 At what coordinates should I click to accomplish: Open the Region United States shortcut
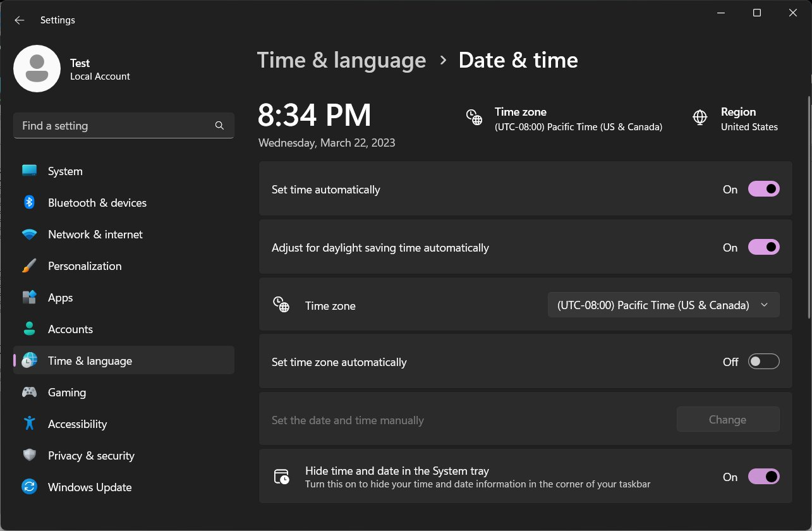[x=736, y=119]
